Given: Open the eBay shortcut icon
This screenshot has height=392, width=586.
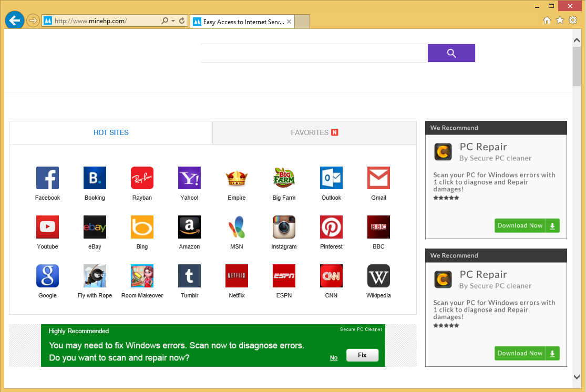Looking at the screenshot, I should 95,227.
